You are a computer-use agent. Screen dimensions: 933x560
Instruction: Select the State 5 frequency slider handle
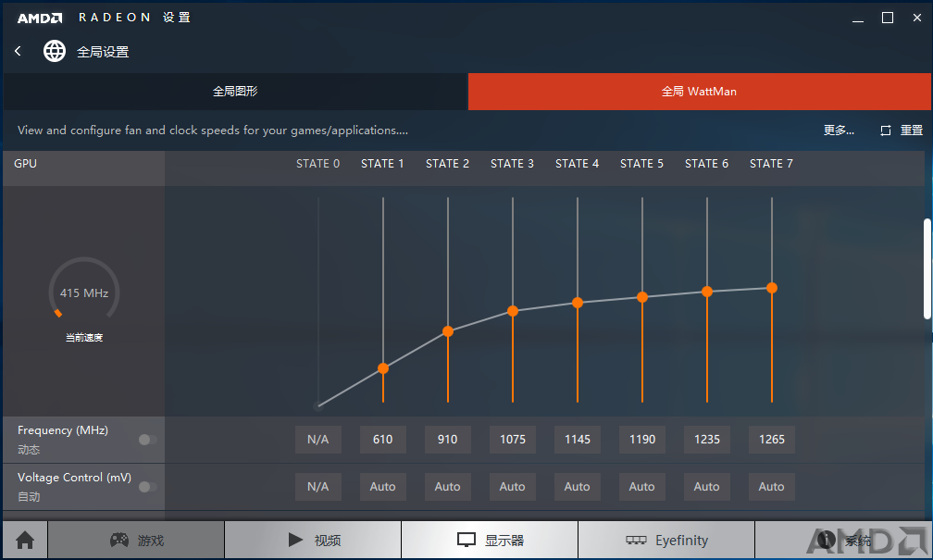(x=642, y=297)
